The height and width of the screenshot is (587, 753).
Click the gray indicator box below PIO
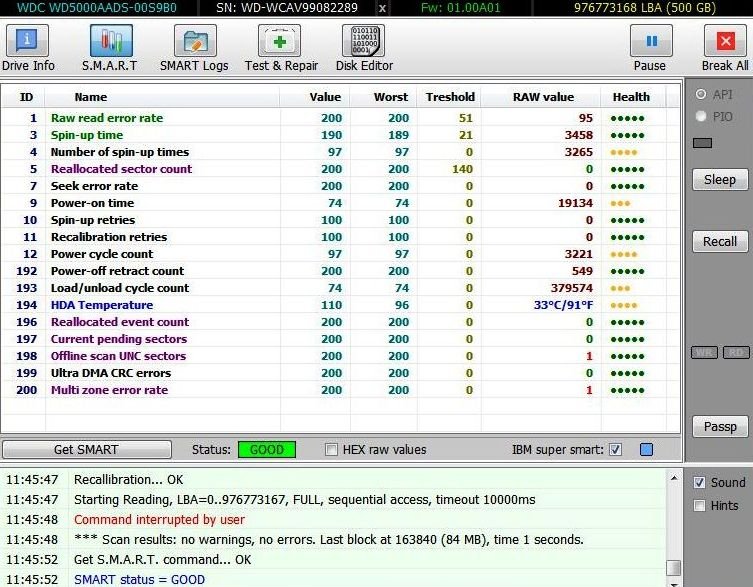point(702,143)
